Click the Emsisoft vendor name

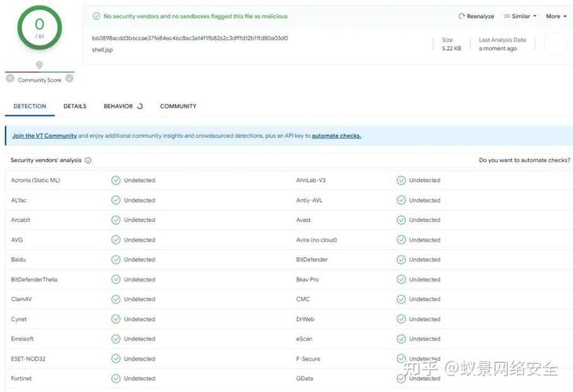[x=22, y=339]
